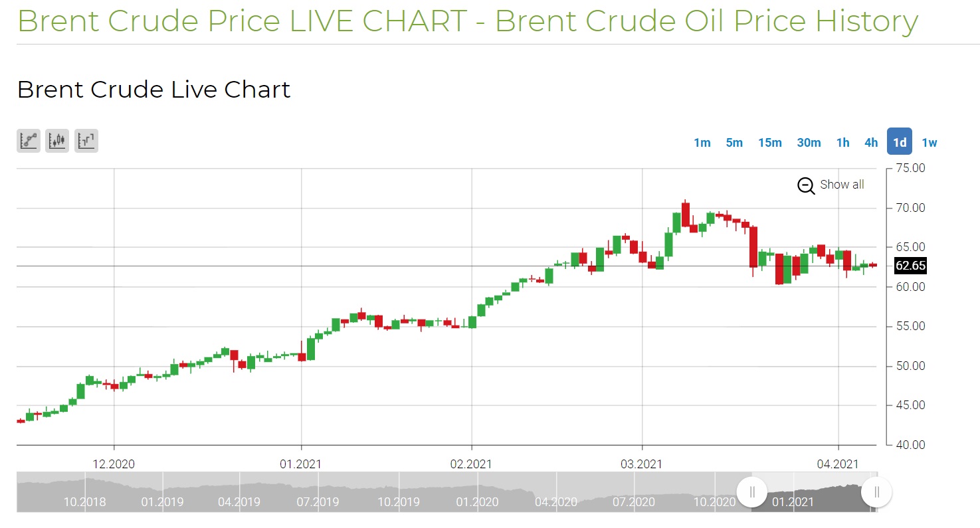Click the right range slider handle
Screen dimensions: 980x528
tap(876, 492)
